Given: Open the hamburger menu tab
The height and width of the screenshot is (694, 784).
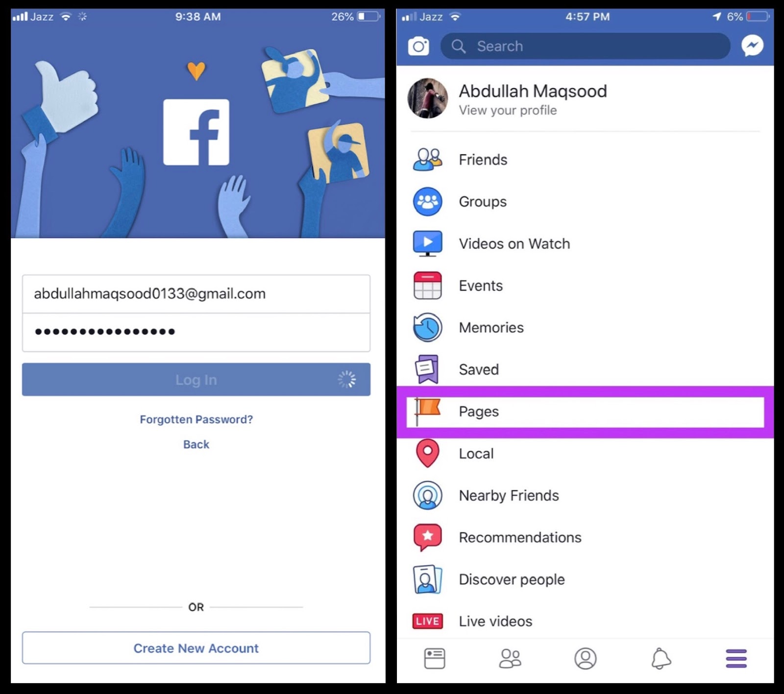Looking at the screenshot, I should click(x=736, y=659).
